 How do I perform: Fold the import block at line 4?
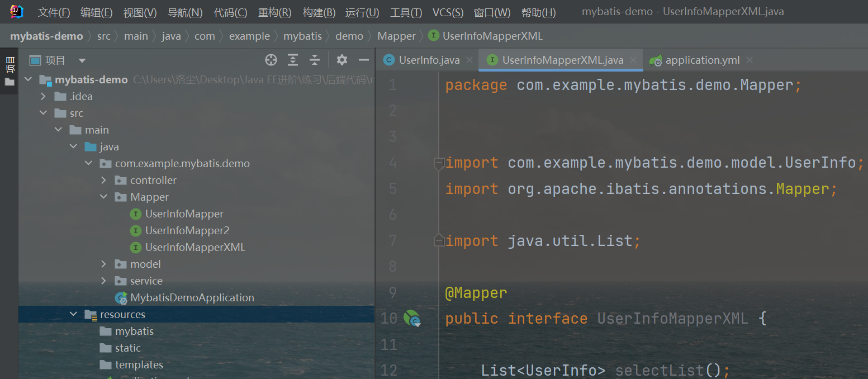click(x=439, y=163)
